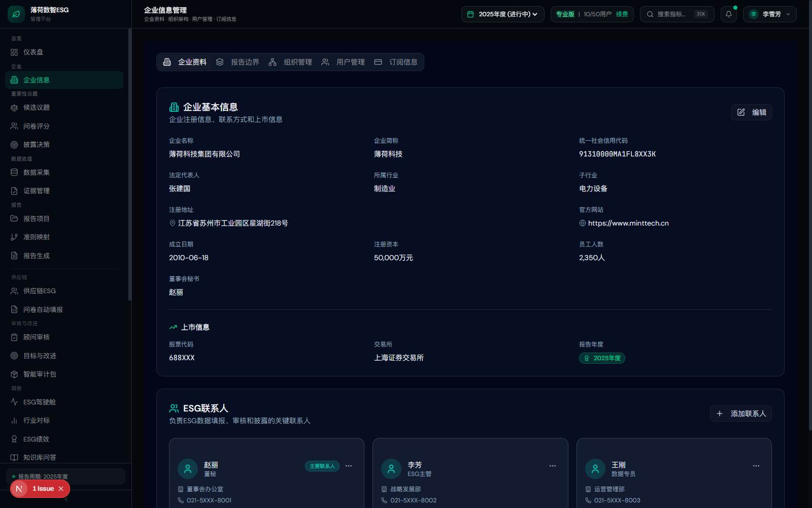Click the 搜索指标 search field
Viewport: 812px width, 508px height.
tap(677, 14)
